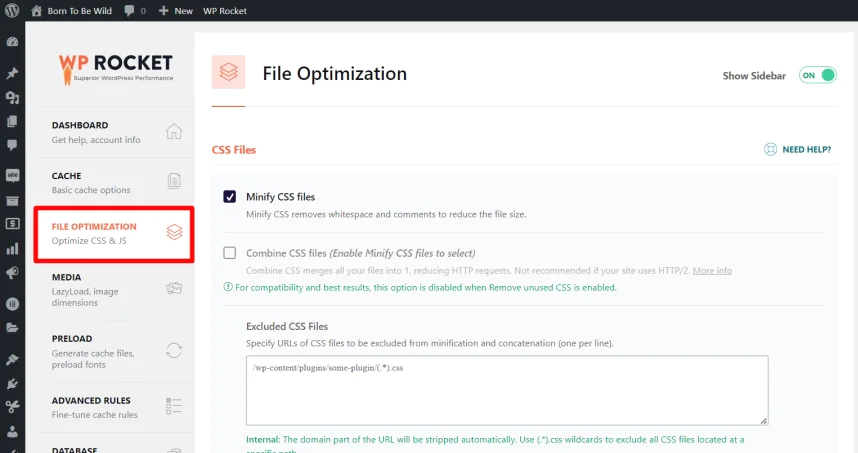Click the Media images icon
Viewport: 858px width, 453px height.
click(174, 288)
